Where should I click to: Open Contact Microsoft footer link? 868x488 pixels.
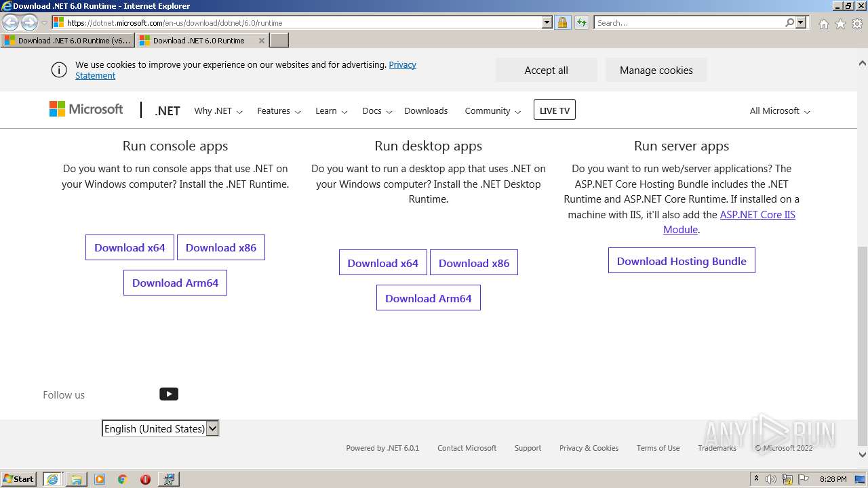click(467, 448)
